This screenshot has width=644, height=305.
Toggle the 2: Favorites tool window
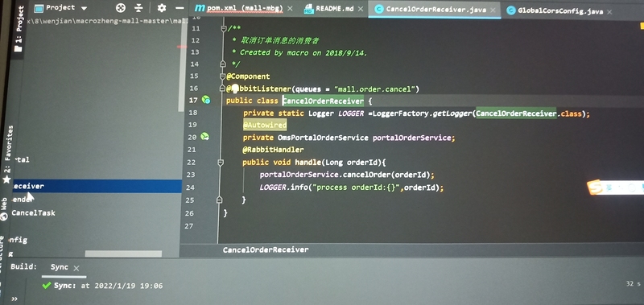click(7, 155)
